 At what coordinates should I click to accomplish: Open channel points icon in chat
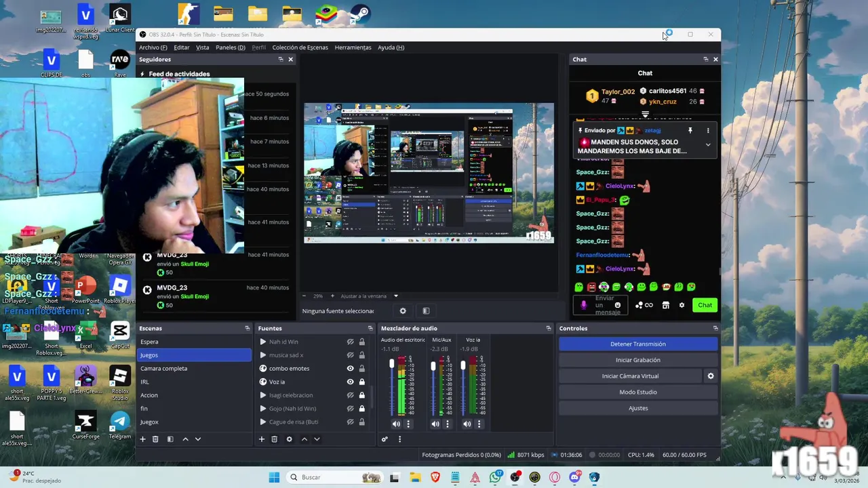(x=644, y=305)
